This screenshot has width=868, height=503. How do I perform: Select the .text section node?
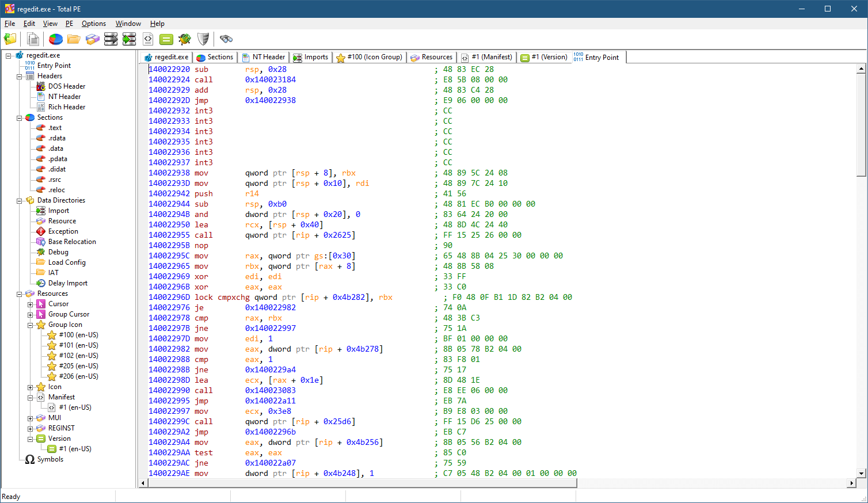pyautogui.click(x=55, y=128)
